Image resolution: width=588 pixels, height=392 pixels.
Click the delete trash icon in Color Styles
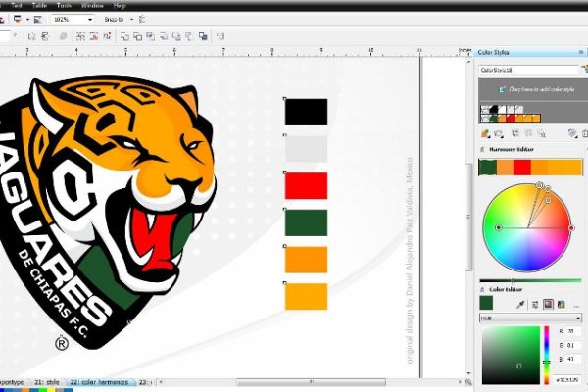point(584,133)
